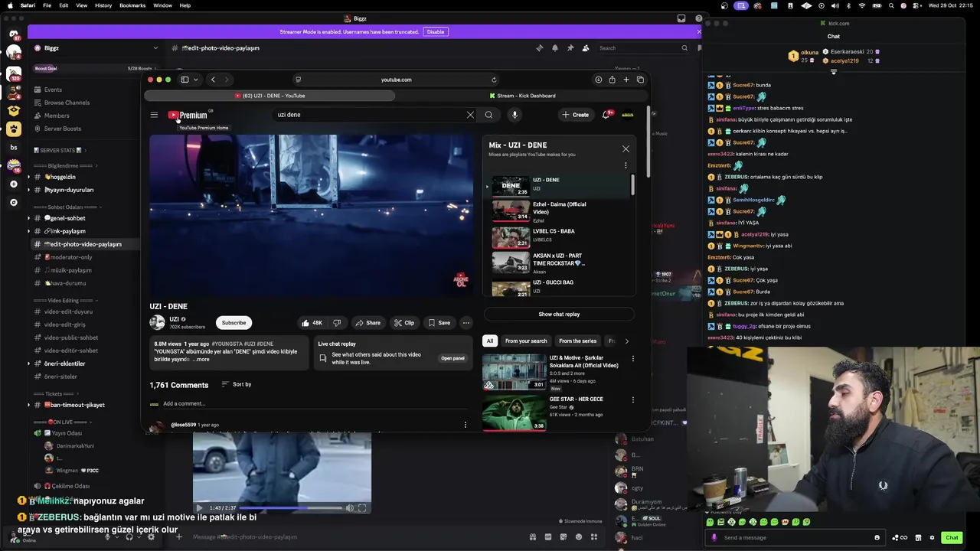Open the Ezhel - Daima playlist thumbnail
Image resolution: width=980 pixels, height=551 pixels.
(x=511, y=210)
